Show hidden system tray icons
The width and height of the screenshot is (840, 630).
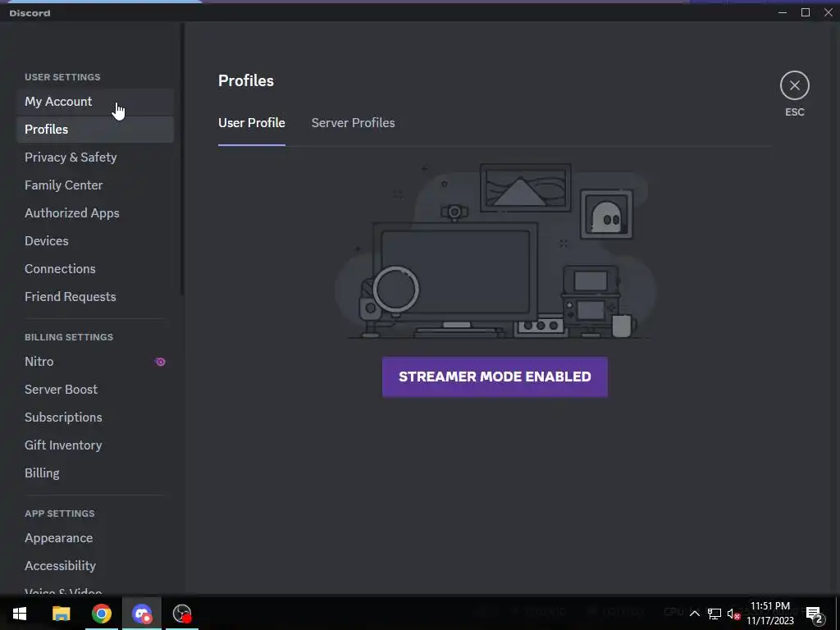click(694, 614)
